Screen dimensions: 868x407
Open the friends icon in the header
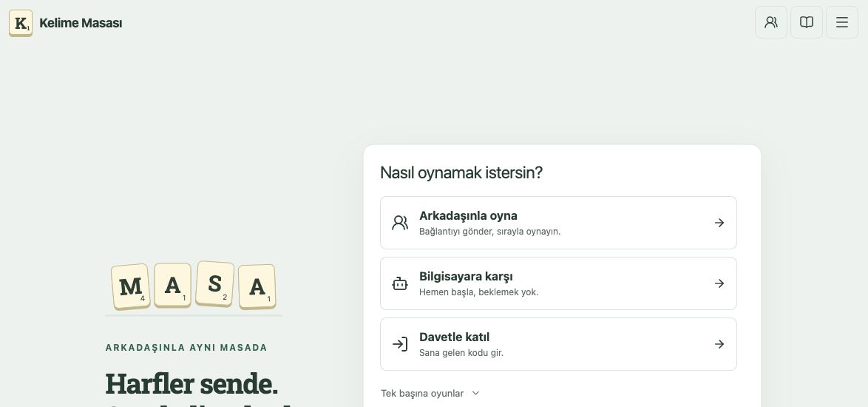[770, 22]
